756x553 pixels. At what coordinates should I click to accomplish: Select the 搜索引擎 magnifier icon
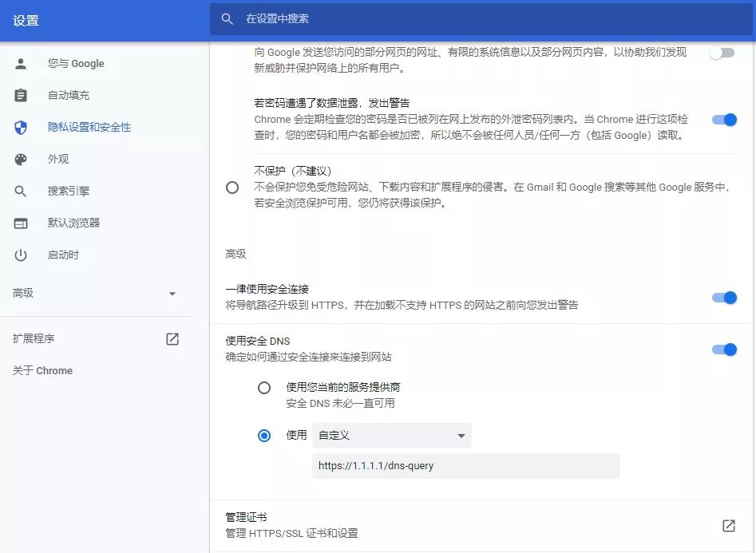point(20,191)
